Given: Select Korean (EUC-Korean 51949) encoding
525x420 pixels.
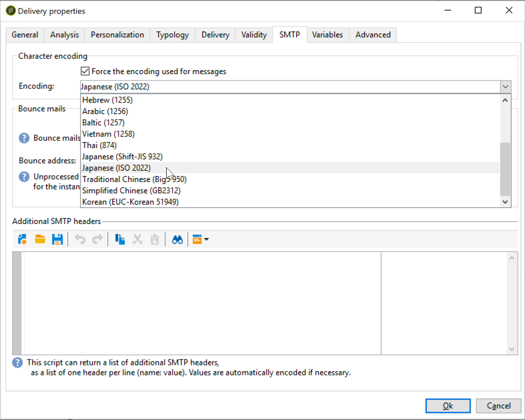Looking at the screenshot, I should pos(290,202).
